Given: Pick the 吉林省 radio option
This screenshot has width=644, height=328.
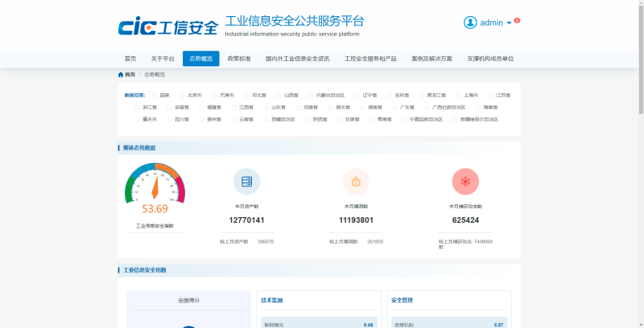Looking at the screenshot, I should coord(389,96).
